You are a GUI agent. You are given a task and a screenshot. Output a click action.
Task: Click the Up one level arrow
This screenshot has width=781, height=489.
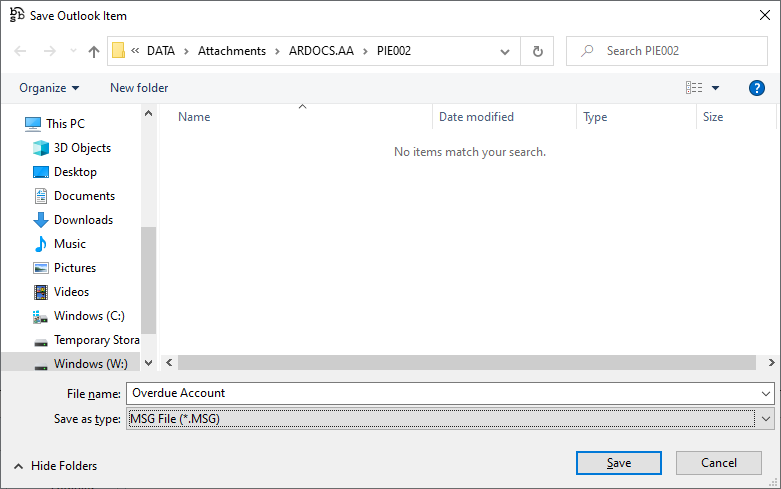click(x=94, y=51)
